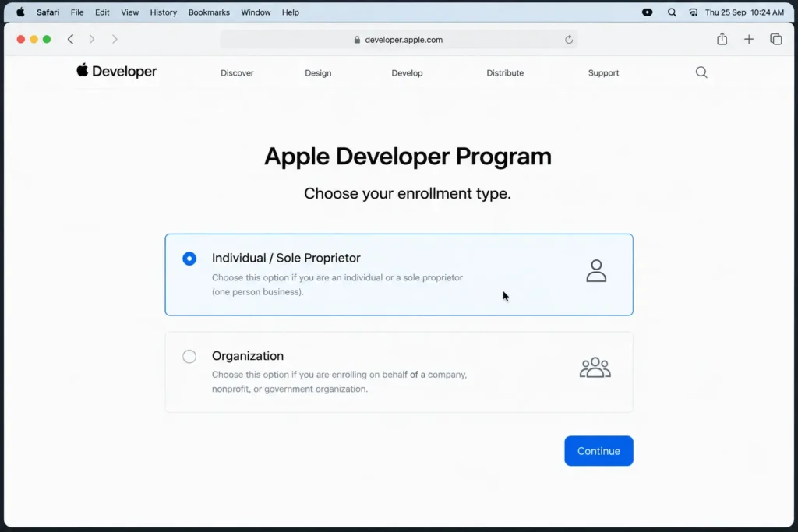
Task: Add a new tab with plus icon
Action: pyautogui.click(x=749, y=39)
